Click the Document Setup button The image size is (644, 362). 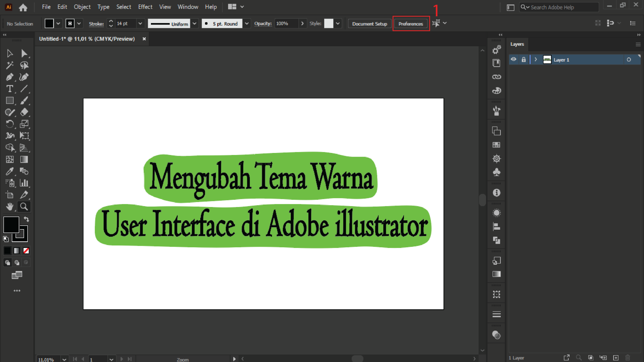click(369, 24)
